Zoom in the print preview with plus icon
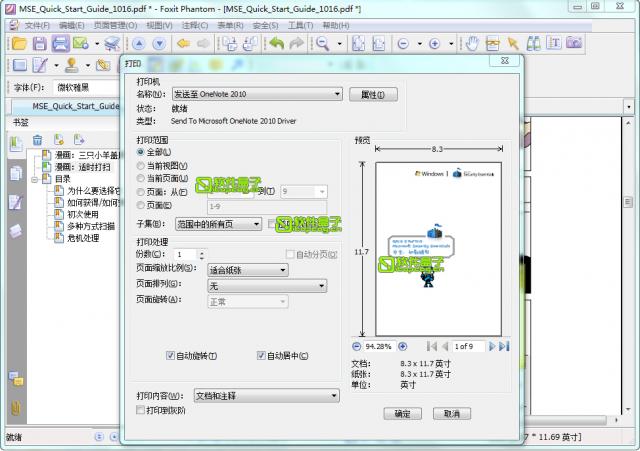Viewport: 640px width, 451px height. [402, 346]
